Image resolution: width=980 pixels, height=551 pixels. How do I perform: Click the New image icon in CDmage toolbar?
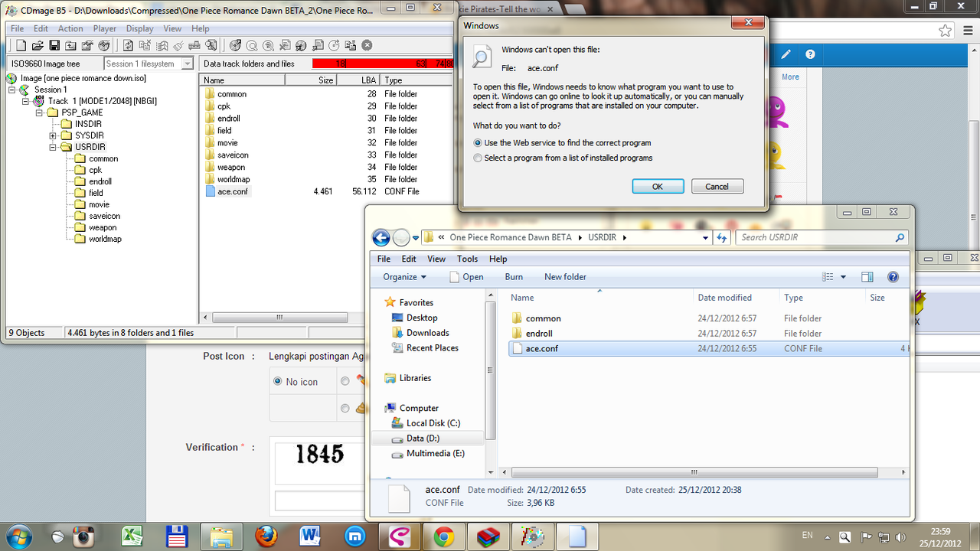click(21, 46)
